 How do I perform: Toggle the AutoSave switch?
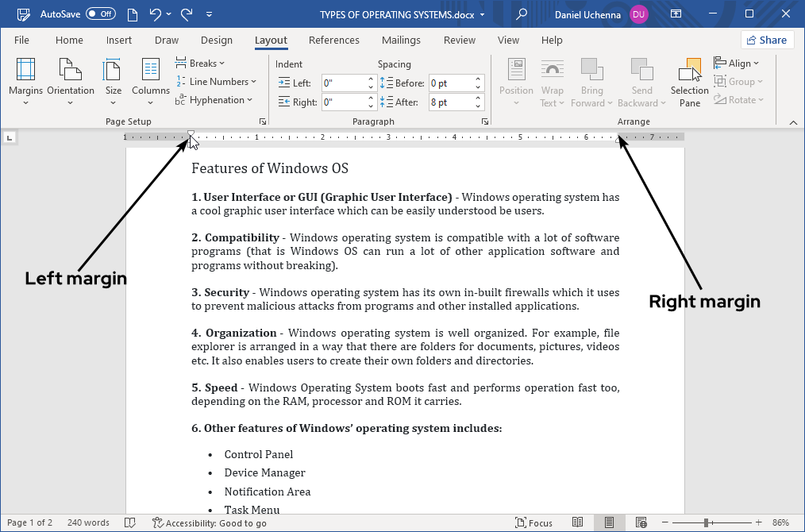pyautogui.click(x=101, y=13)
